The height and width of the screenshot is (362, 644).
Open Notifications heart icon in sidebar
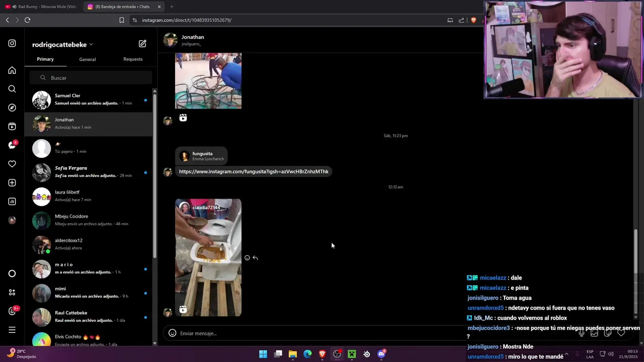pos(12,164)
